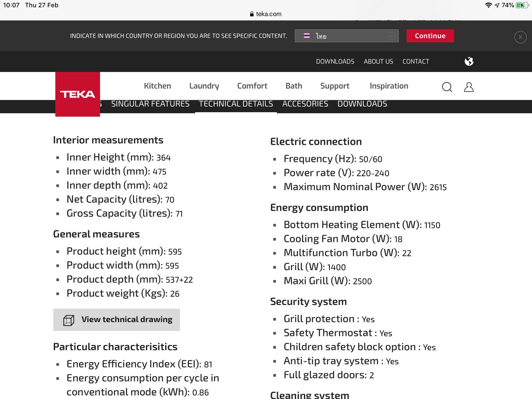Click Energy consumption heading
532x399 pixels.
[319, 208]
